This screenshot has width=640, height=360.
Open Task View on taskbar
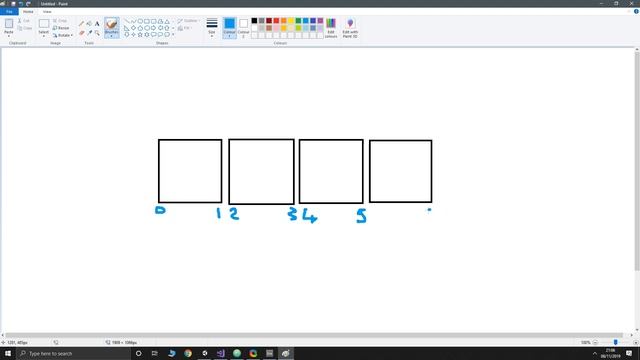[155, 353]
